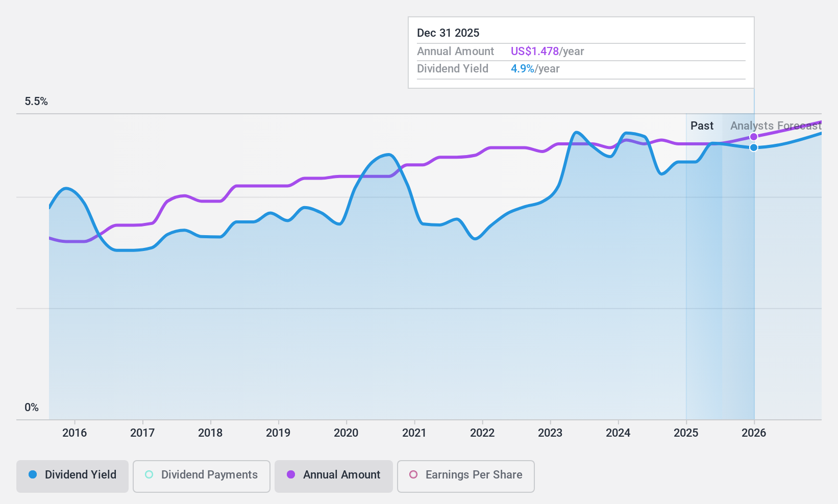The image size is (838, 504).
Task: Click the 2024 x-axis label
Action: (618, 433)
